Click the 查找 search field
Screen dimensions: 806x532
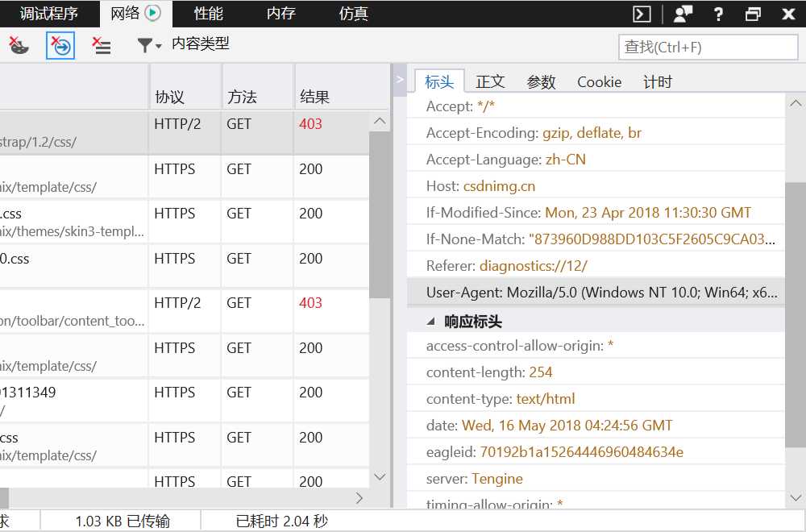pos(708,48)
